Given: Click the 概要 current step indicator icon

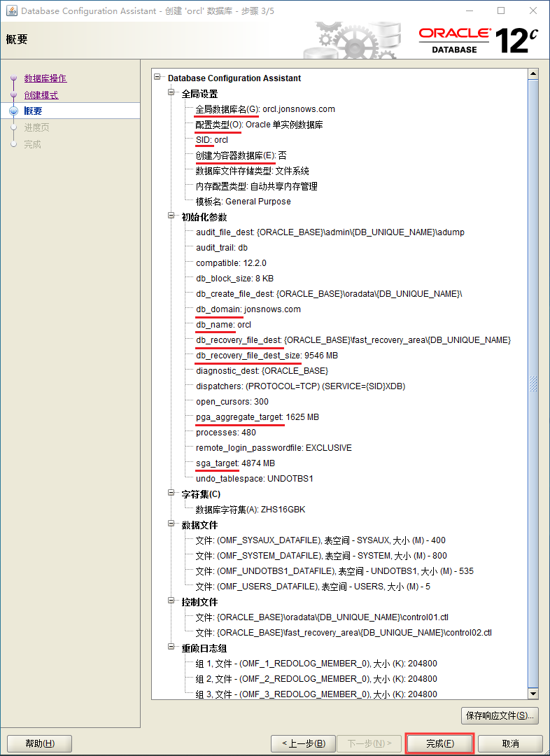Looking at the screenshot, I should tap(13, 111).
